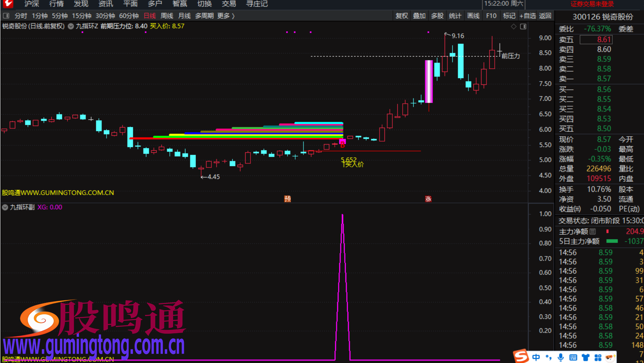Click the 预 marker on the timeline

click(x=287, y=199)
